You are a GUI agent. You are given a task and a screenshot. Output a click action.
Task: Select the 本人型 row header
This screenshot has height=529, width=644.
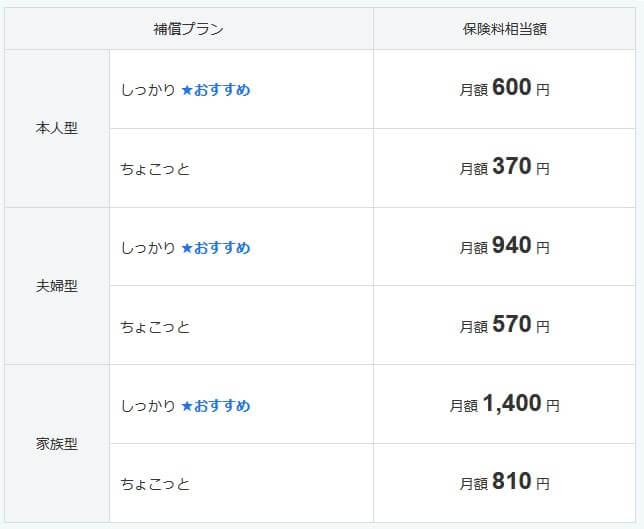tap(56, 129)
